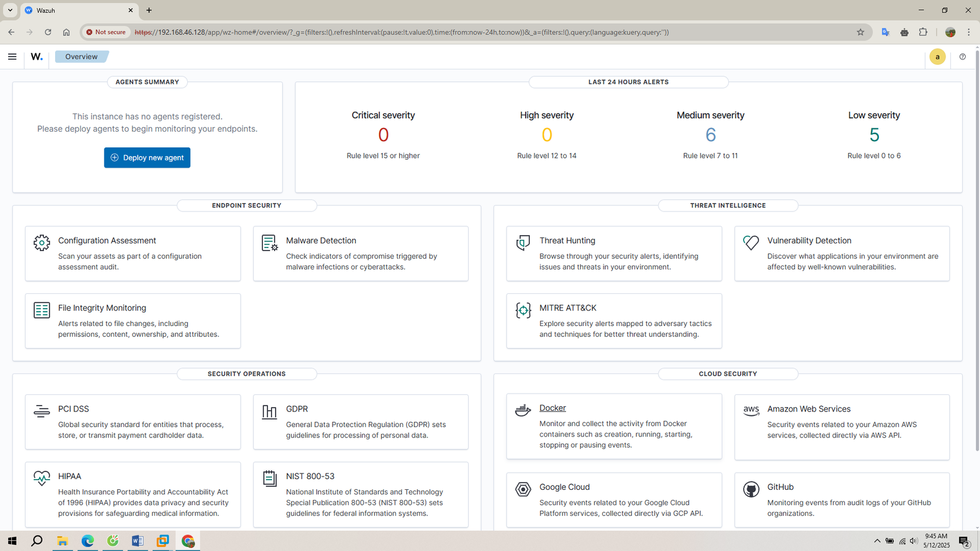The height and width of the screenshot is (551, 980).
Task: Open the File Integrity Monitoring link
Action: point(102,308)
